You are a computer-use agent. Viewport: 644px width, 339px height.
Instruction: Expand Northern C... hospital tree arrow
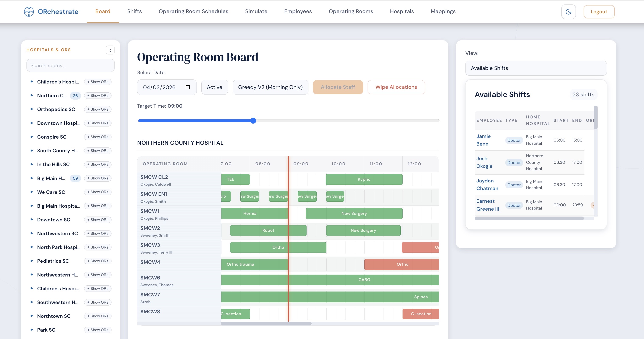(32, 95)
